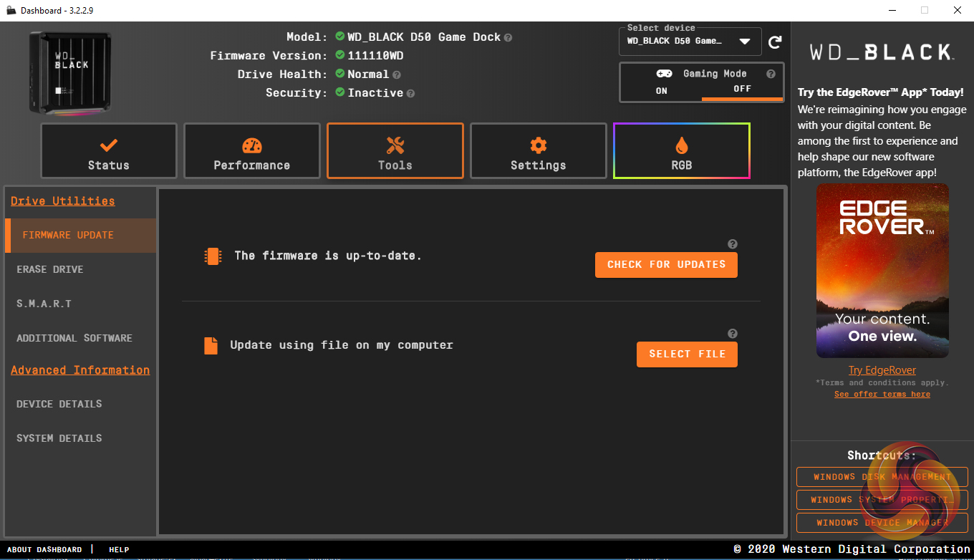Click About Dashboard in footer
The height and width of the screenshot is (560, 974).
[x=44, y=550]
